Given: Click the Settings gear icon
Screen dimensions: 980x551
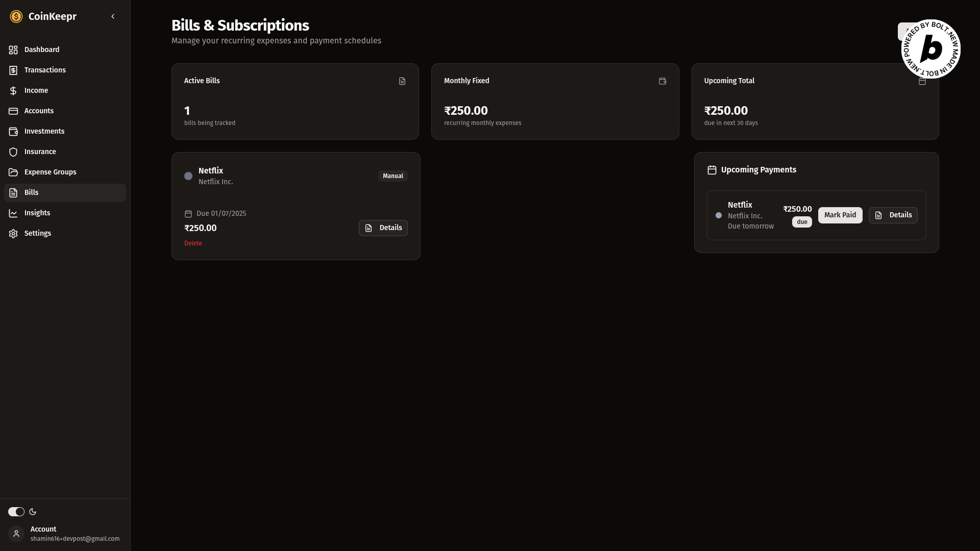Looking at the screenshot, I should tap(13, 233).
